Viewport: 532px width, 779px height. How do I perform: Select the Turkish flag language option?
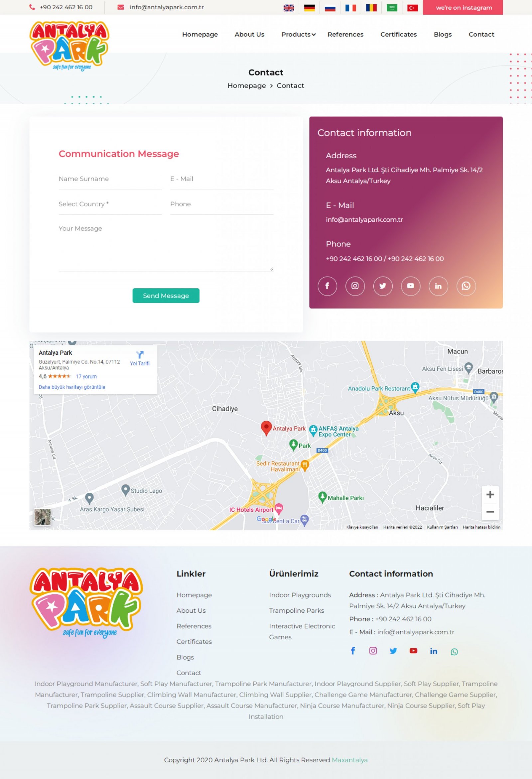tap(412, 8)
